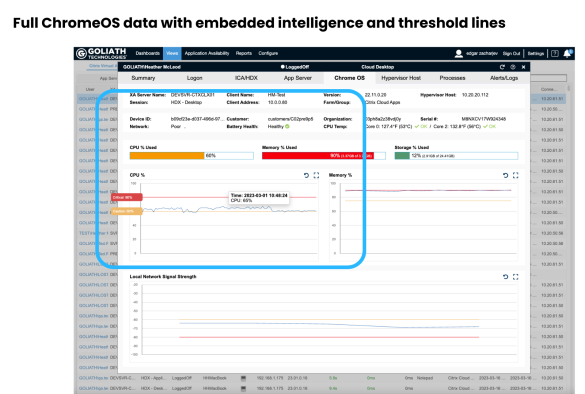Reset the CPU % chart zoom
This screenshot has height=394, width=585.
306,175
